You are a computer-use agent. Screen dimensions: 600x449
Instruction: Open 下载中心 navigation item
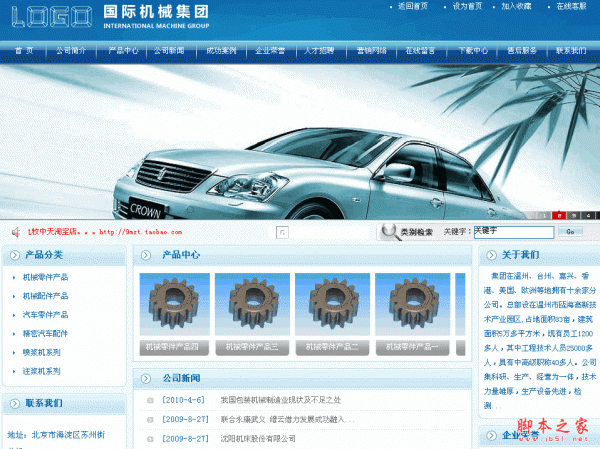pyautogui.click(x=473, y=51)
